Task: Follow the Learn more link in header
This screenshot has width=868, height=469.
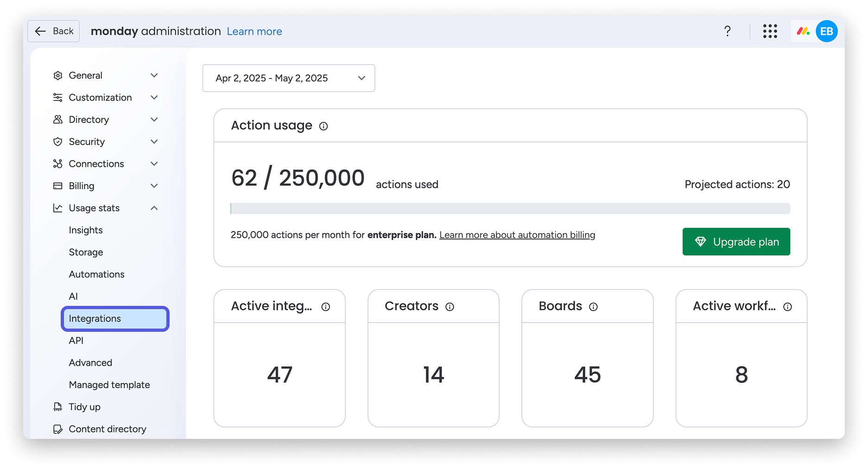Action: [x=254, y=32]
